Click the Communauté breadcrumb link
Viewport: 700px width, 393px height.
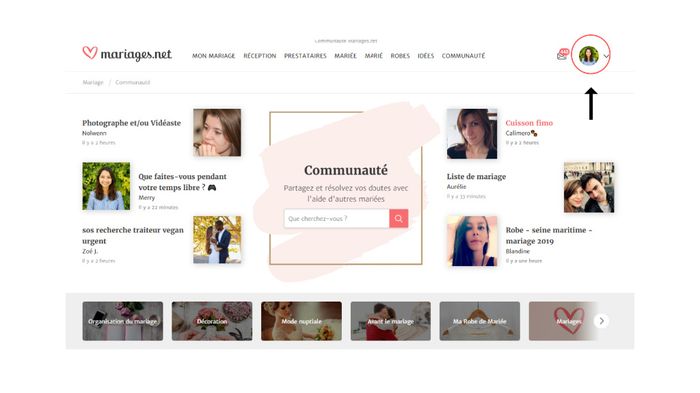[x=133, y=82]
